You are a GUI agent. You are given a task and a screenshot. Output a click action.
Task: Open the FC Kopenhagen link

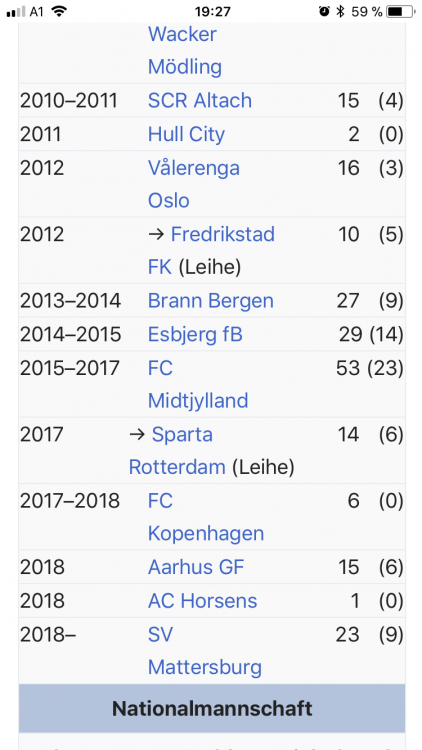click(x=206, y=517)
